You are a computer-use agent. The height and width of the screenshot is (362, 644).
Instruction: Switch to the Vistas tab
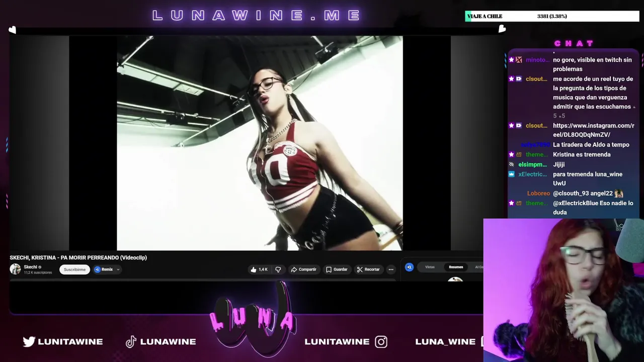click(x=430, y=267)
